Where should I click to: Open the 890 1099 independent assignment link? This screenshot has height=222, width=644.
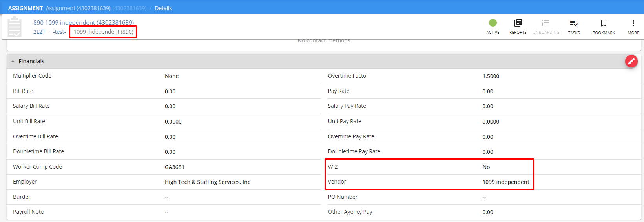84,22
